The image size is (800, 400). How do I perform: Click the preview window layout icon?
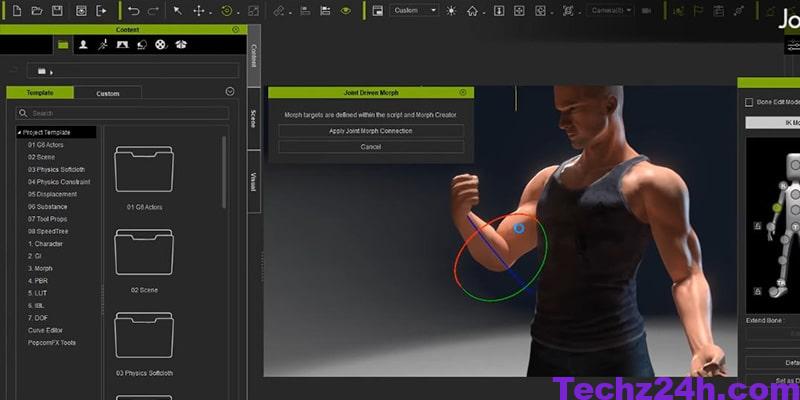coord(378,11)
